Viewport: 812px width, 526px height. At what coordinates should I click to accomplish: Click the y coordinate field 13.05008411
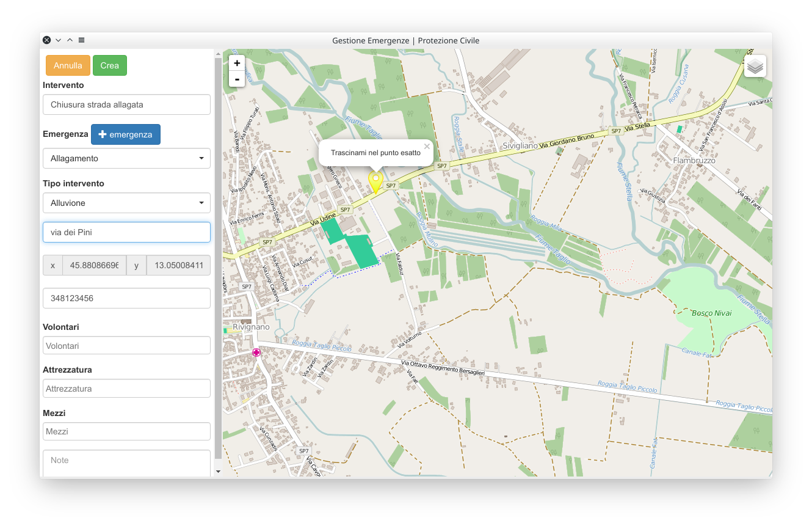coord(178,265)
